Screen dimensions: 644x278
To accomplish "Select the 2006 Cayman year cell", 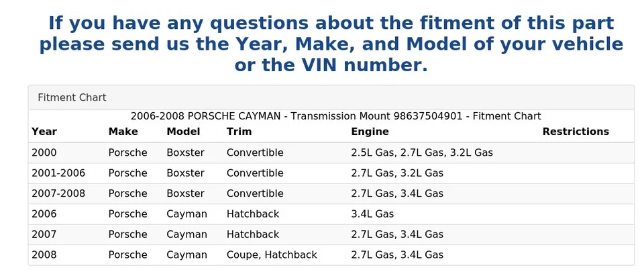I will point(44,214).
